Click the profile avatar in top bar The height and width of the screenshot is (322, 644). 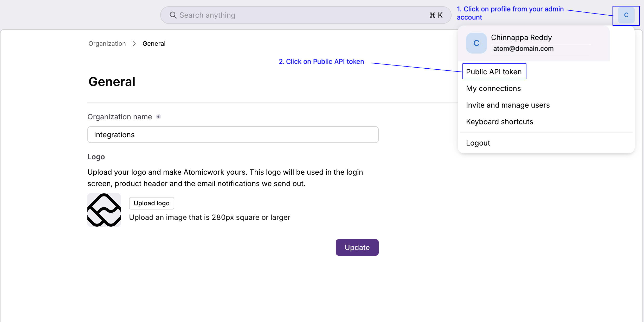[626, 15]
